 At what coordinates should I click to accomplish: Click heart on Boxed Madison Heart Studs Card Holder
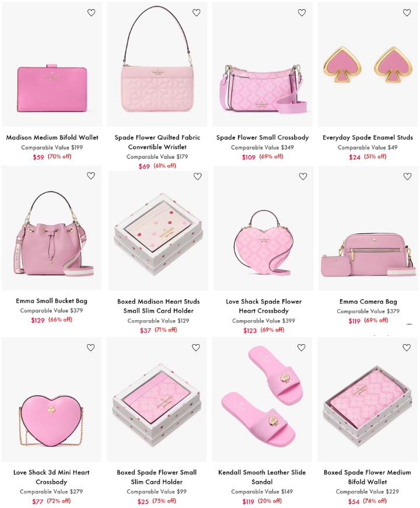pos(197,176)
